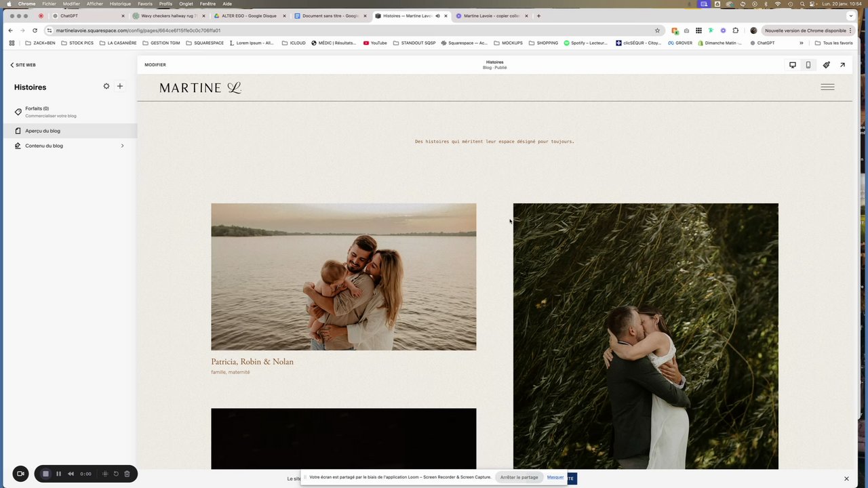Open the hamburger menu on Martine L site
868x488 pixels.
[827, 87]
